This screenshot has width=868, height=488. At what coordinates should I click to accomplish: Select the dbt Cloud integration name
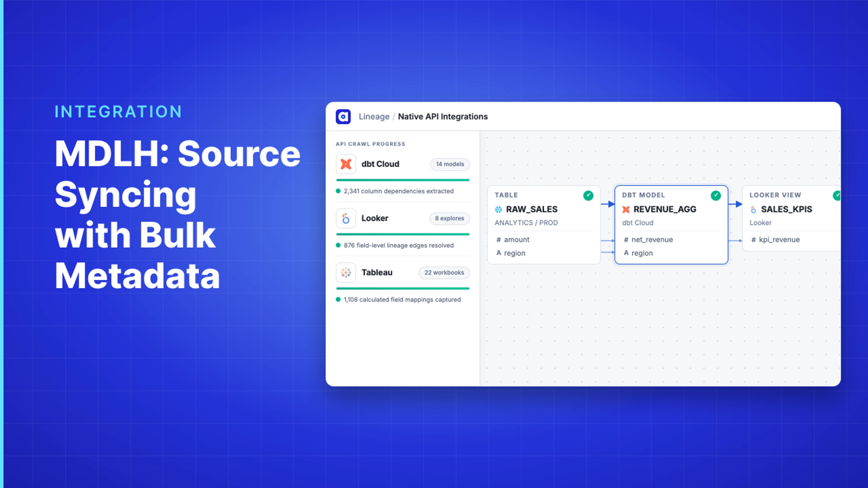pos(380,164)
